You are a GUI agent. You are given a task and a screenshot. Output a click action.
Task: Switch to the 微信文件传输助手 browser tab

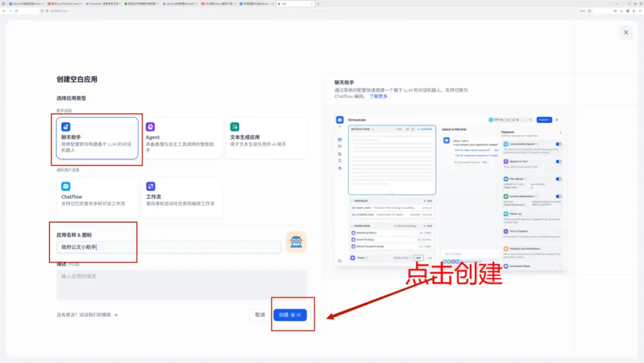coord(142,4)
